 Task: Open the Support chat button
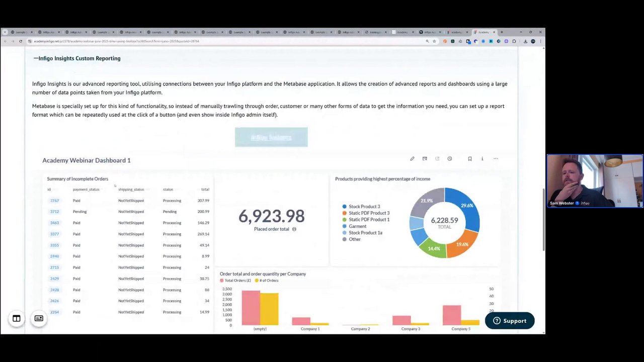click(x=510, y=321)
